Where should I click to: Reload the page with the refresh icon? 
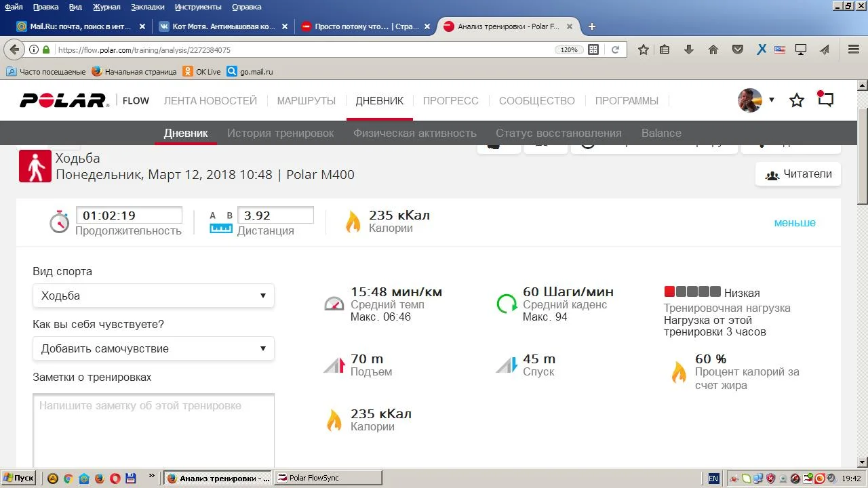(x=616, y=49)
